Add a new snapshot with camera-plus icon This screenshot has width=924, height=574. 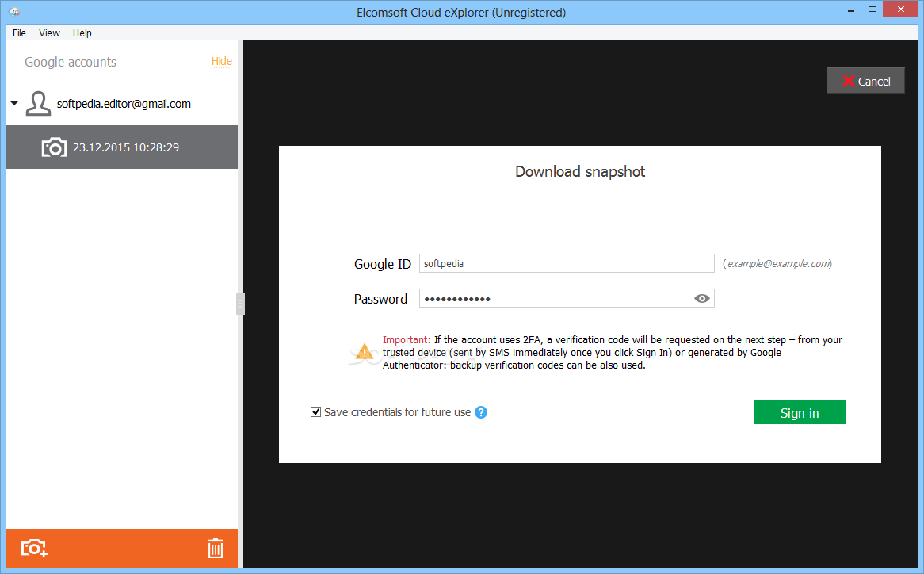pos(34,548)
